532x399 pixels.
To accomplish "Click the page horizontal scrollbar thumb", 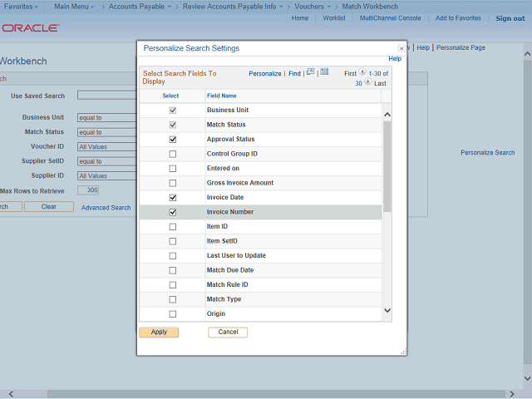I will 276,394.
